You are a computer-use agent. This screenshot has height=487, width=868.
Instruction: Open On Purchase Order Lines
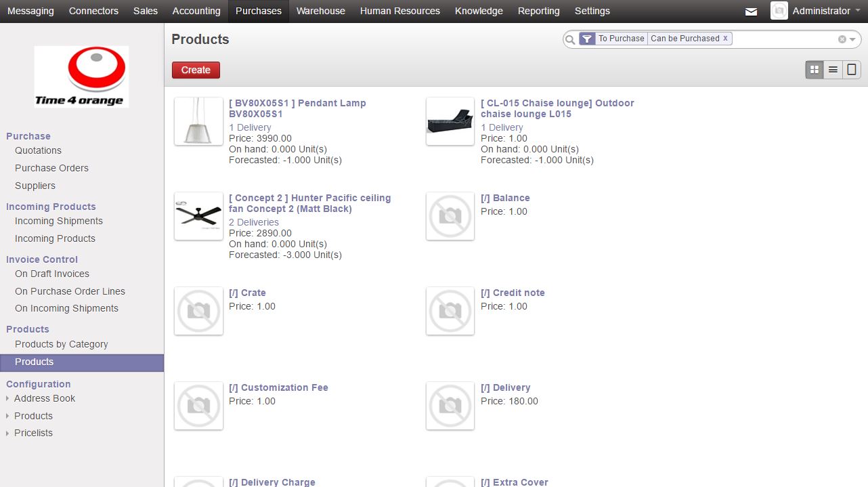pyautogui.click(x=70, y=291)
